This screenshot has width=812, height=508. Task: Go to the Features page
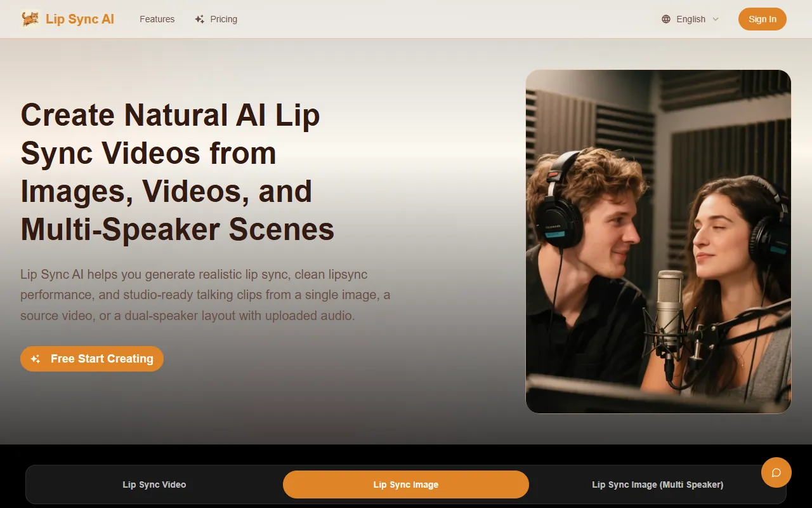click(x=157, y=19)
